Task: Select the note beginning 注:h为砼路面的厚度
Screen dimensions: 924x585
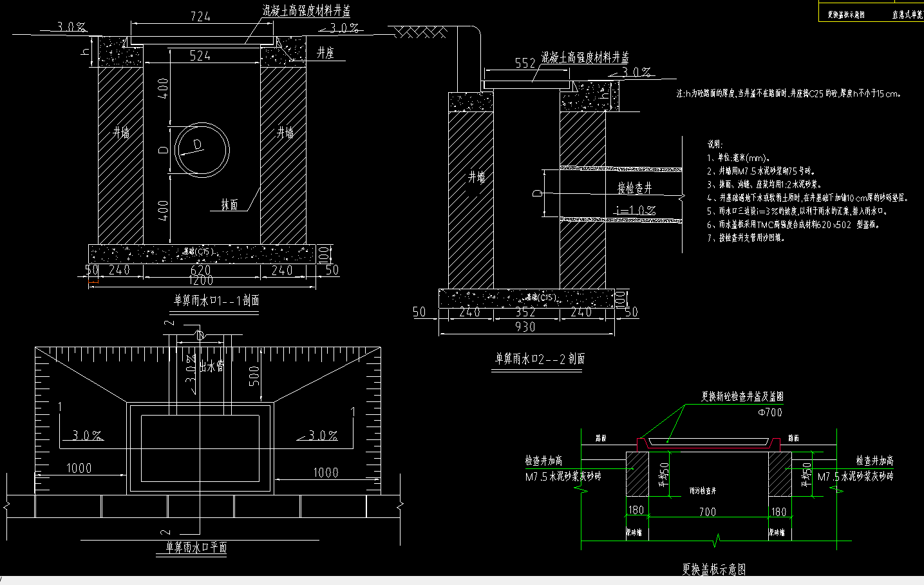Action: point(789,94)
